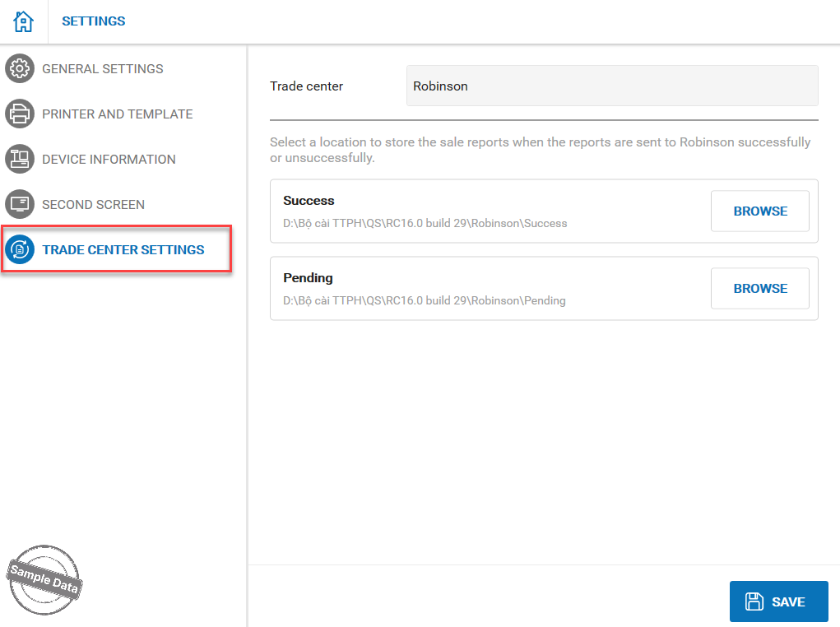Open GENERAL SETTINGS menu label

103,69
